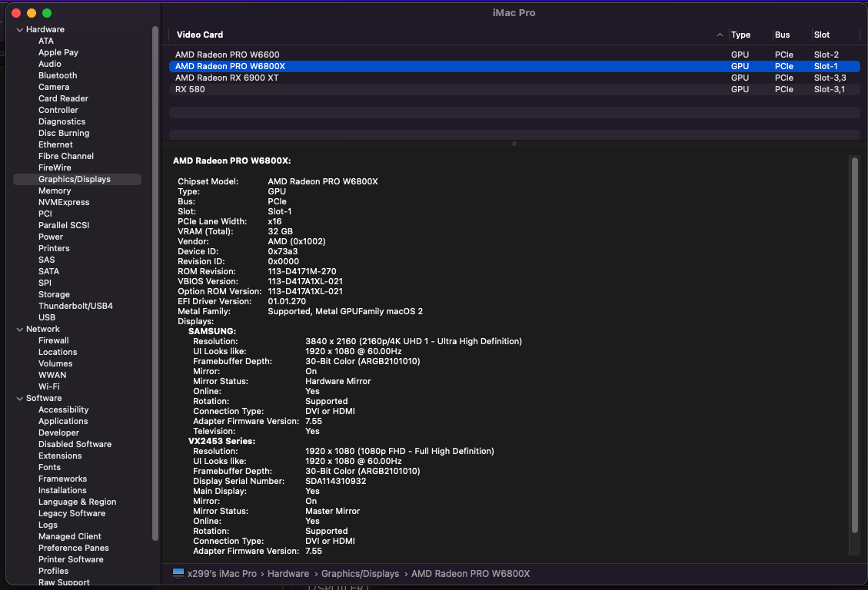Select the AMD Radeon PRO W6800X row
The height and width of the screenshot is (590, 868).
514,66
